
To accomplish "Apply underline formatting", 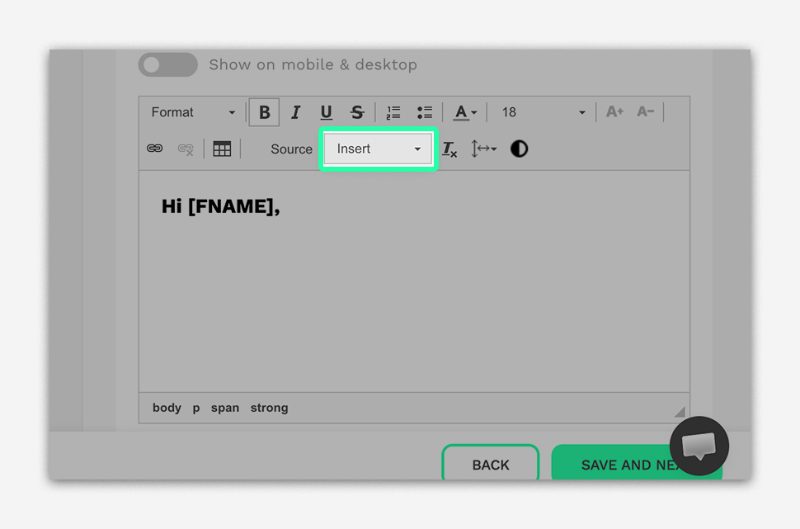I will (x=326, y=113).
